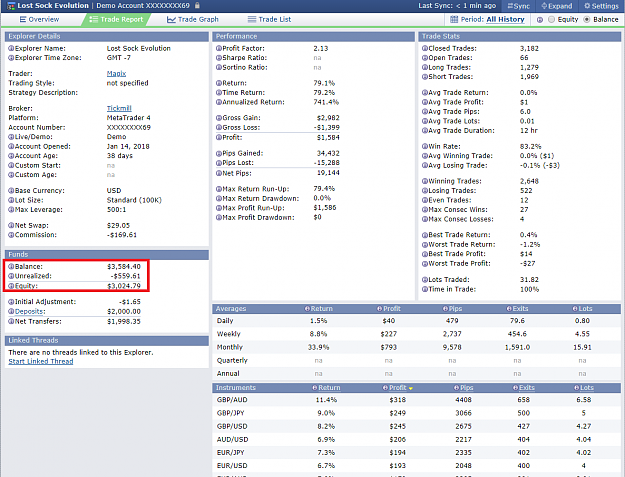Screen dimensions: 625x477
Task: Click info icon next to Initial Adjustment
Action: tap(11, 302)
